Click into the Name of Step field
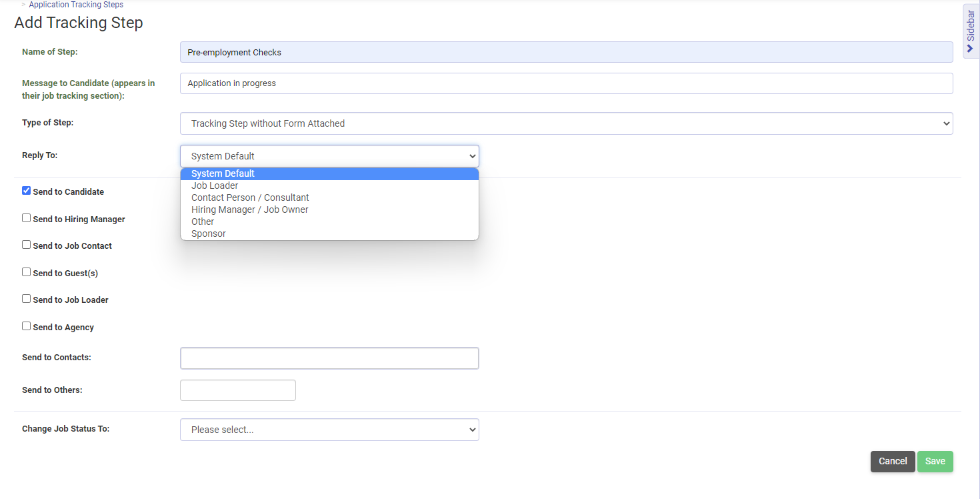980x499 pixels. pyautogui.click(x=565, y=52)
